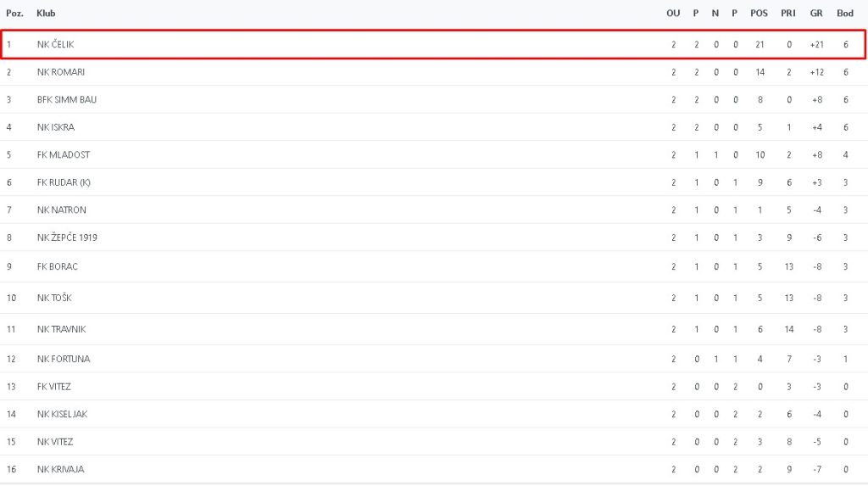Select NK KRIVAJA at the table bottom

point(61,469)
